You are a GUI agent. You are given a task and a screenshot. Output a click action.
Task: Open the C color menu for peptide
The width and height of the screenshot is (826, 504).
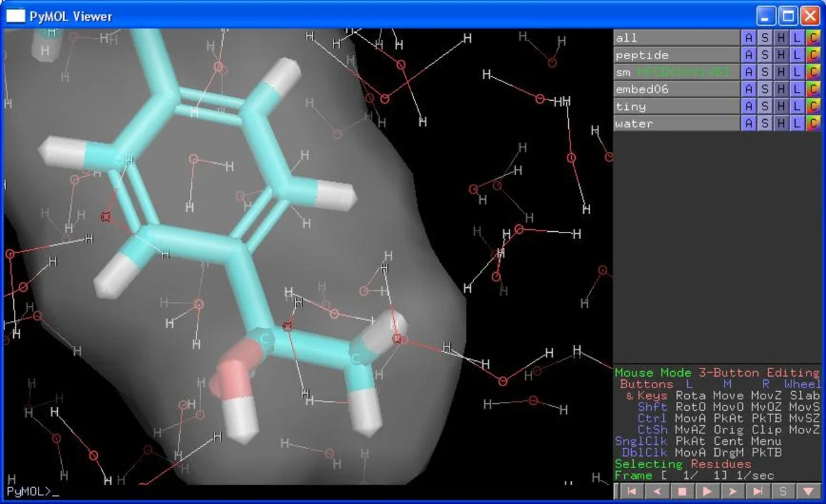point(813,55)
